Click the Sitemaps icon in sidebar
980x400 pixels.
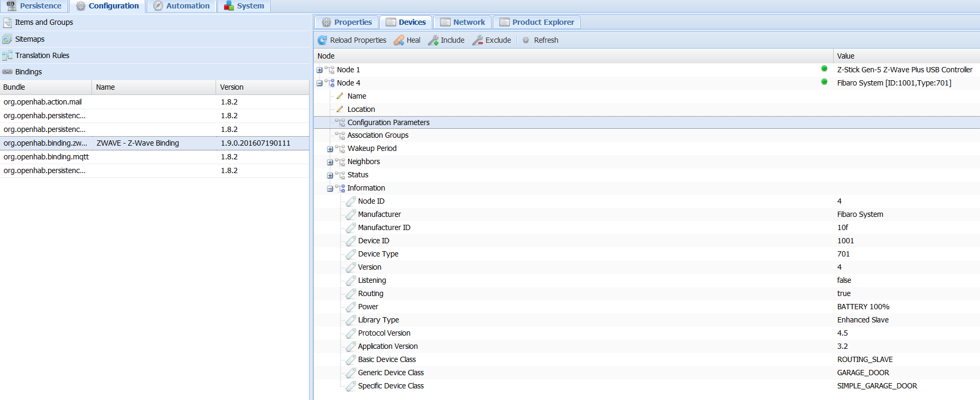click(7, 39)
